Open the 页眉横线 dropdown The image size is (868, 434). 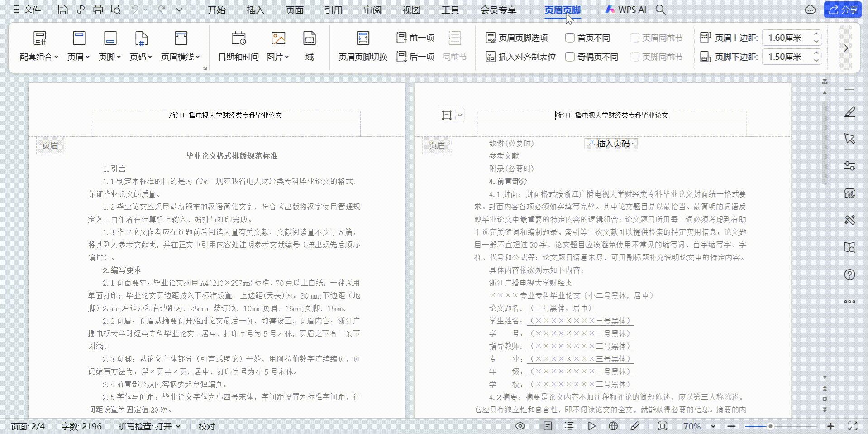coord(181,46)
